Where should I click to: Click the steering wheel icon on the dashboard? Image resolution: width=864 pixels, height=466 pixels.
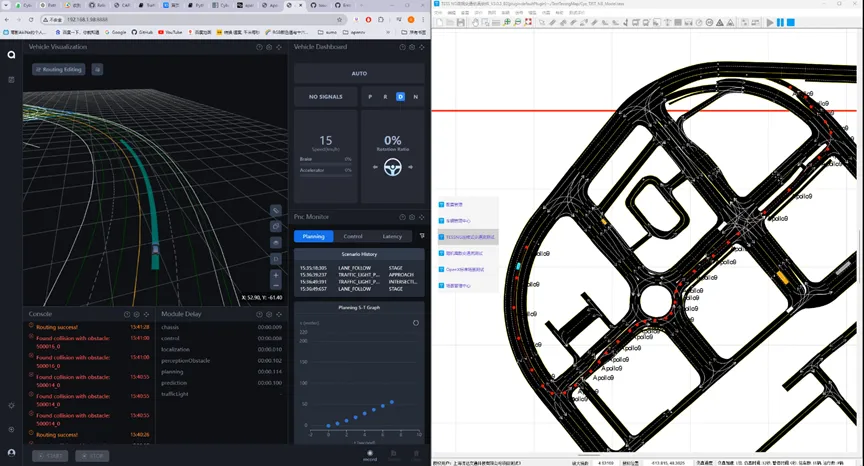tap(392, 167)
